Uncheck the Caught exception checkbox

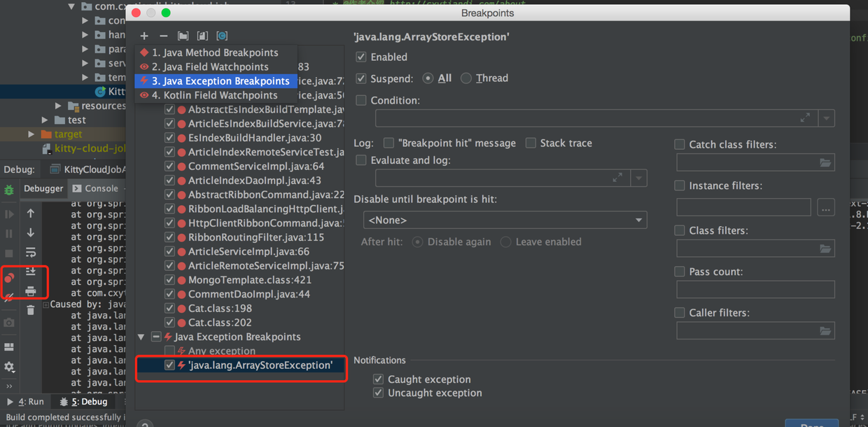[379, 379]
